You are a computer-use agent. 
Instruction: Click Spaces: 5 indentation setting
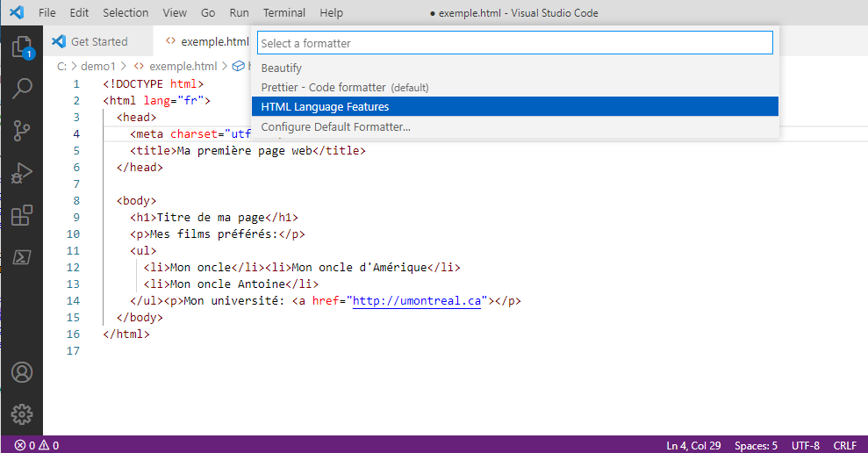point(756,445)
